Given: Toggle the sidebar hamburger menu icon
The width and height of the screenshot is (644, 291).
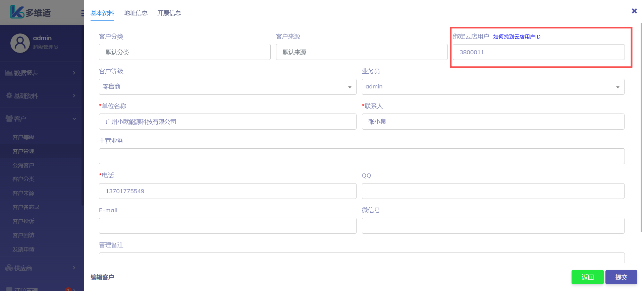Looking at the screenshot, I should (x=82, y=13).
